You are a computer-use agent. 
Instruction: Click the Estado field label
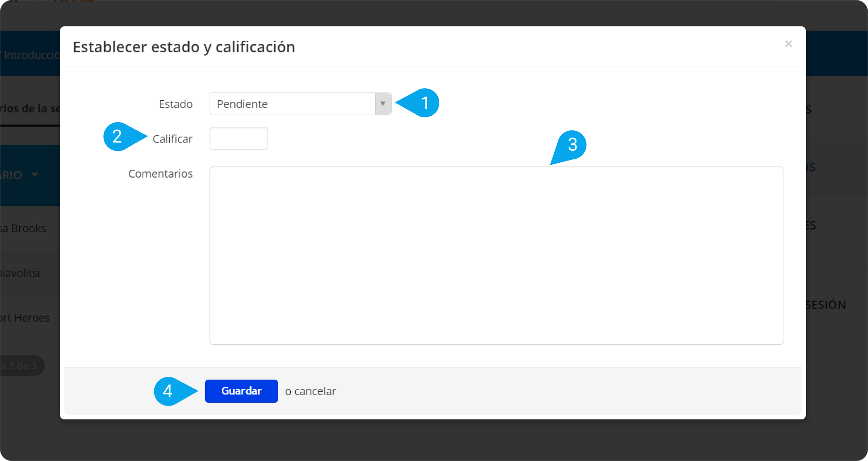(x=176, y=104)
